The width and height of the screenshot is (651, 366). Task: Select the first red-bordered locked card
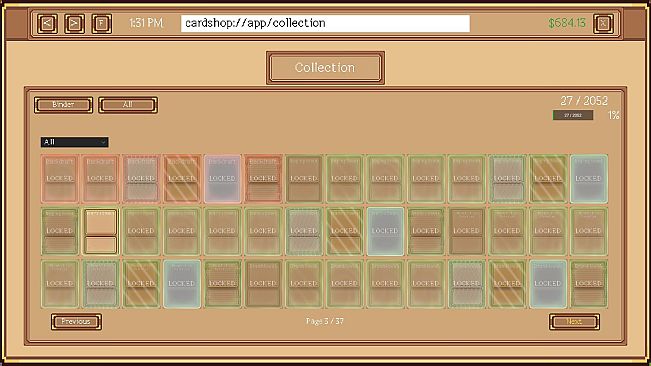pyautogui.click(x=60, y=179)
